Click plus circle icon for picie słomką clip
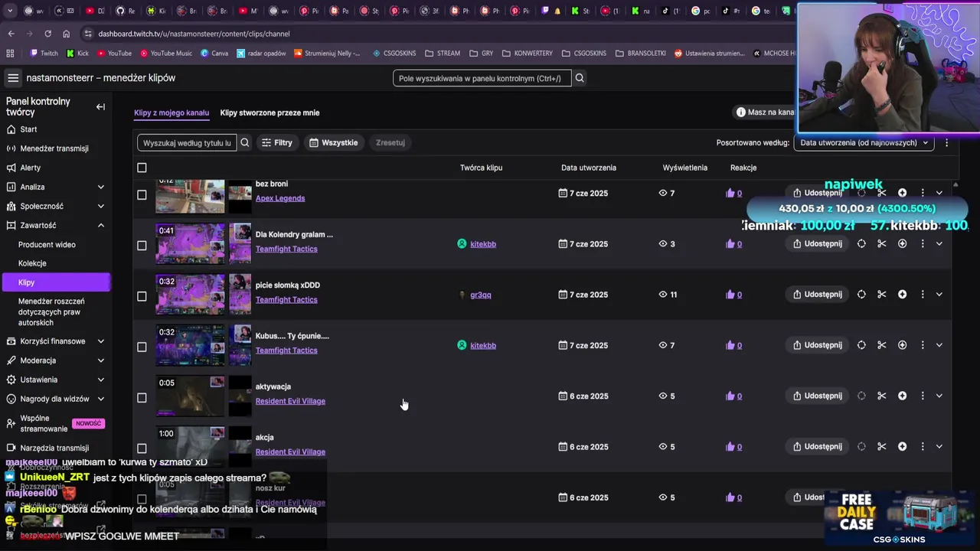Screen dimensions: 980x551 902,295
